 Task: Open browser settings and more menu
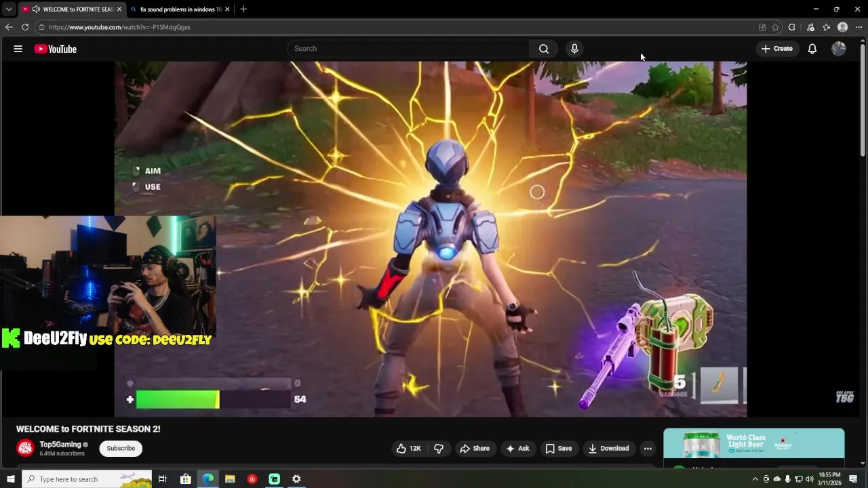859,27
